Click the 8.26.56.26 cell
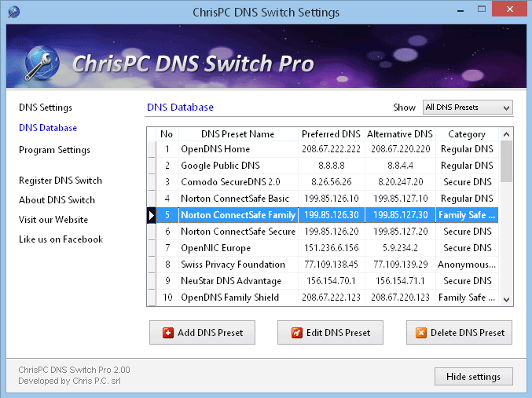 332,182
